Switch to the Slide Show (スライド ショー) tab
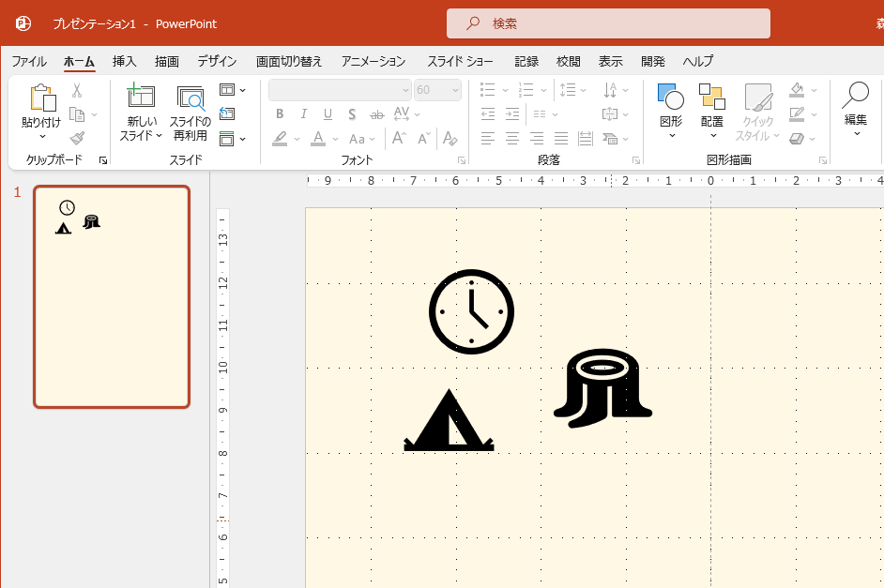Viewport: 884px width, 588px height. pos(460,61)
